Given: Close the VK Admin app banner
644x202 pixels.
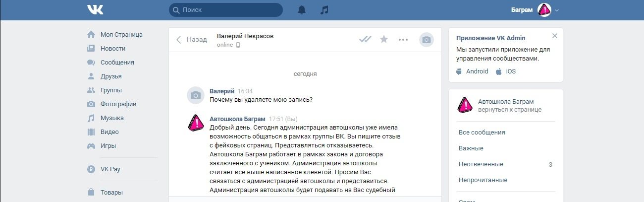Looking at the screenshot, I should (555, 36).
